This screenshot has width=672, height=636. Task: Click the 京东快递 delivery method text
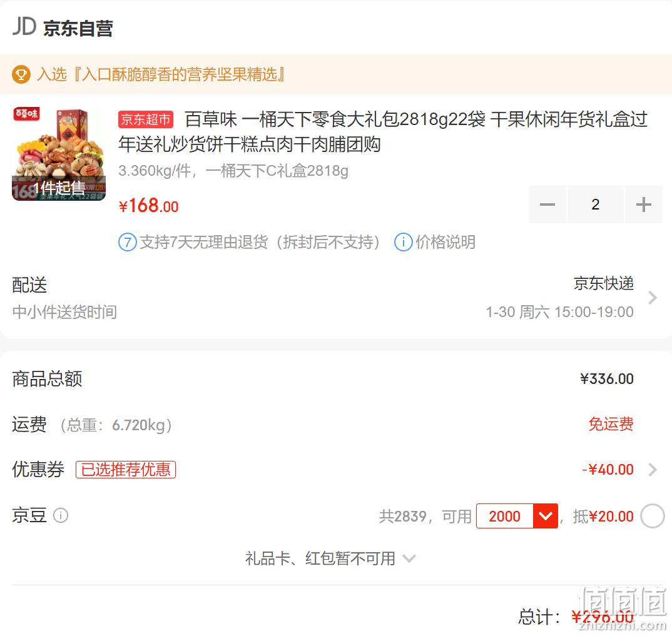tap(603, 283)
